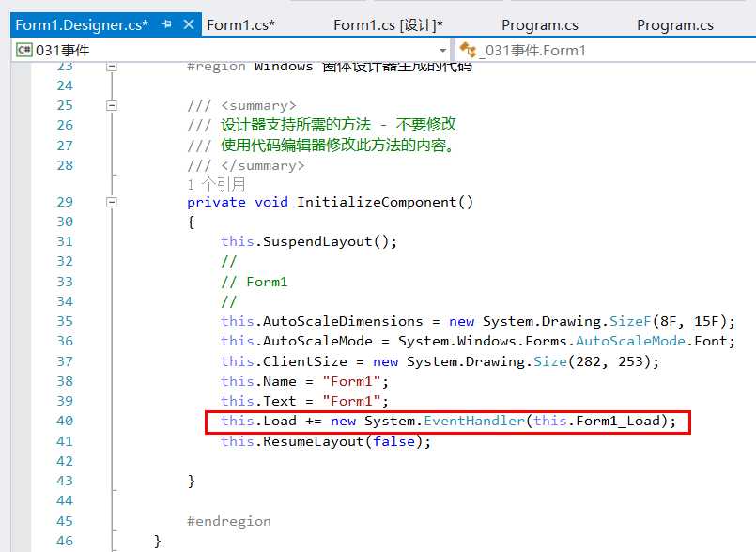The height and width of the screenshot is (552, 756).
Task: Click 'ResumeLayout' on line 41
Action: [x=314, y=441]
